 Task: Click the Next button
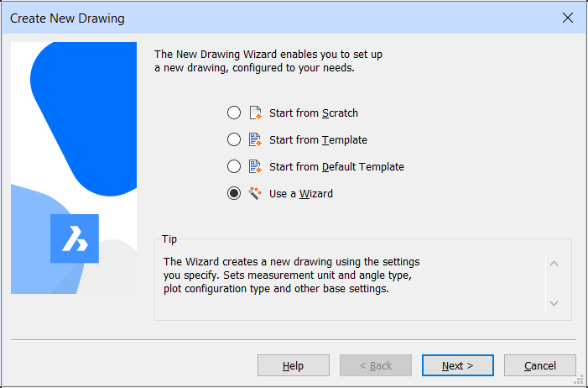(457, 365)
